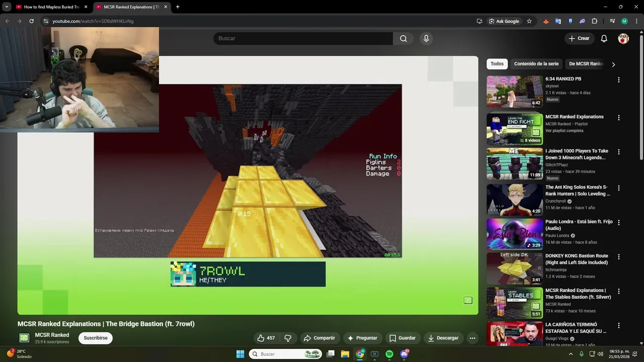This screenshot has width=644, height=362.
Task: Click the Compartir share button
Action: coord(319,338)
